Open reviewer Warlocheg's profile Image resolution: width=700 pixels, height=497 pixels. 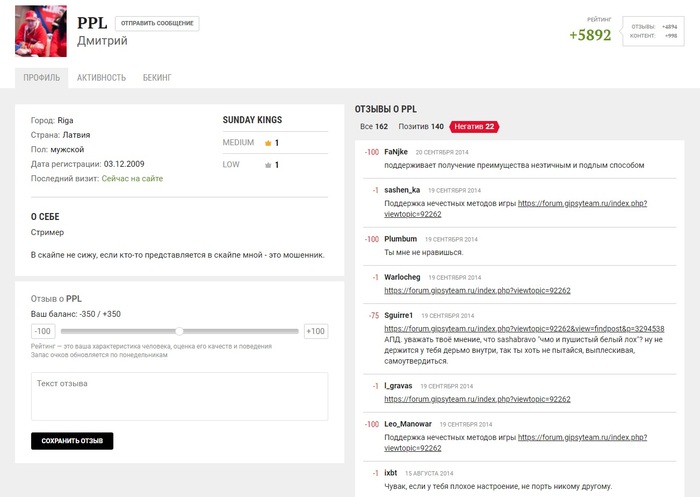point(402,277)
